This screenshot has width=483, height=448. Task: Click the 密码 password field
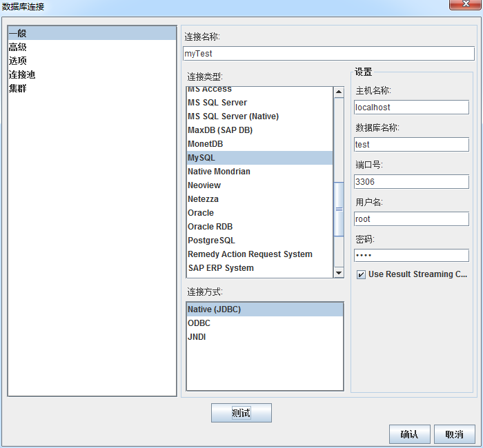pos(411,256)
